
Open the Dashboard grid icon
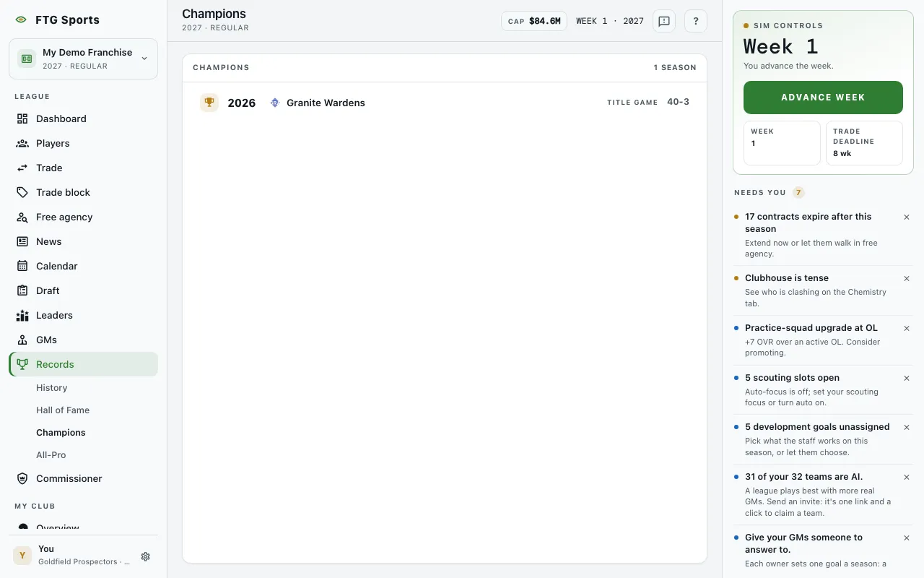point(22,118)
